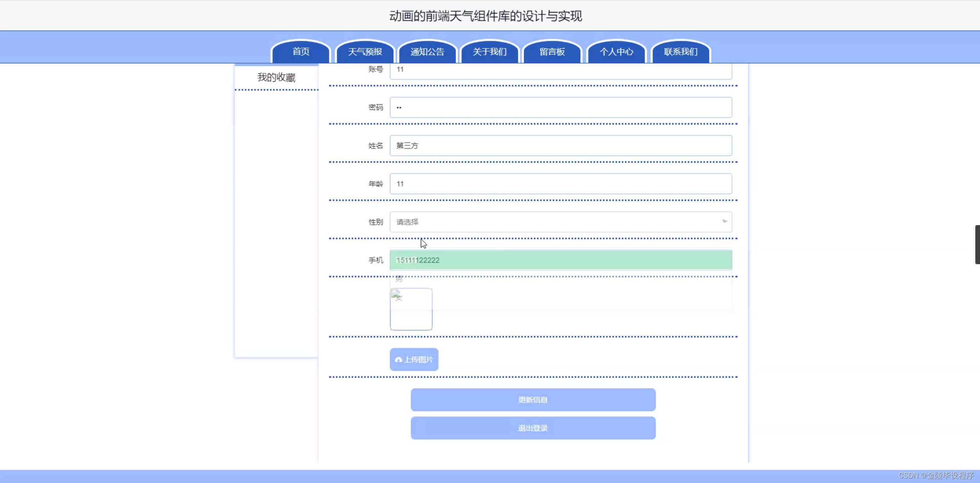The height and width of the screenshot is (483, 980).
Task: Choose 男 from the gender dropdown list
Action: coord(399,279)
